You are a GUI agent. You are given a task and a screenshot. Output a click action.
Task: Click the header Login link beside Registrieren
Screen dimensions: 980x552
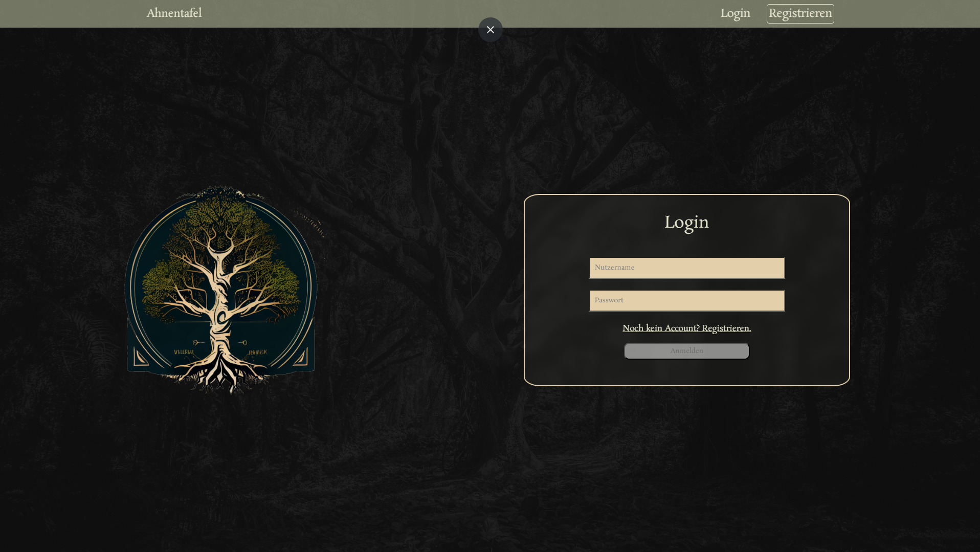point(735,14)
